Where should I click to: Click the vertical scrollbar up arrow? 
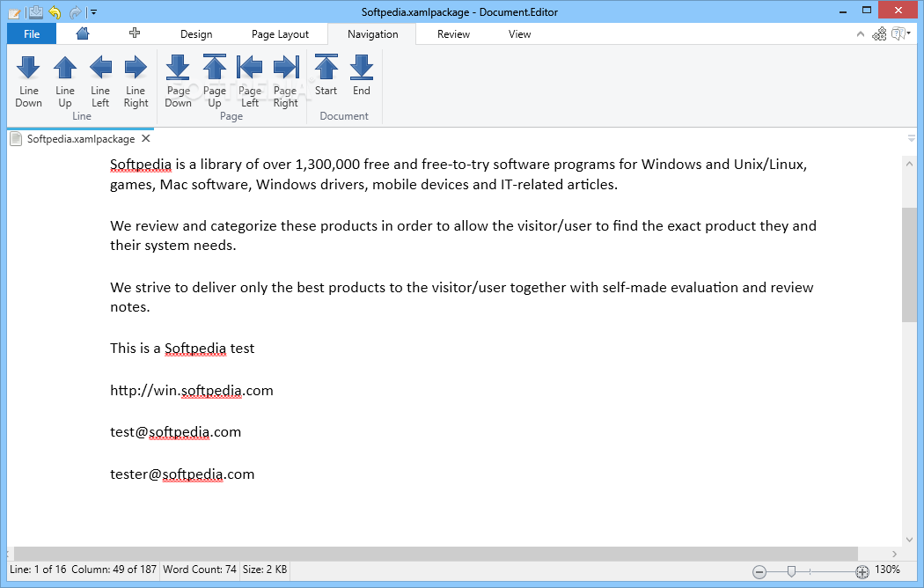pos(909,164)
